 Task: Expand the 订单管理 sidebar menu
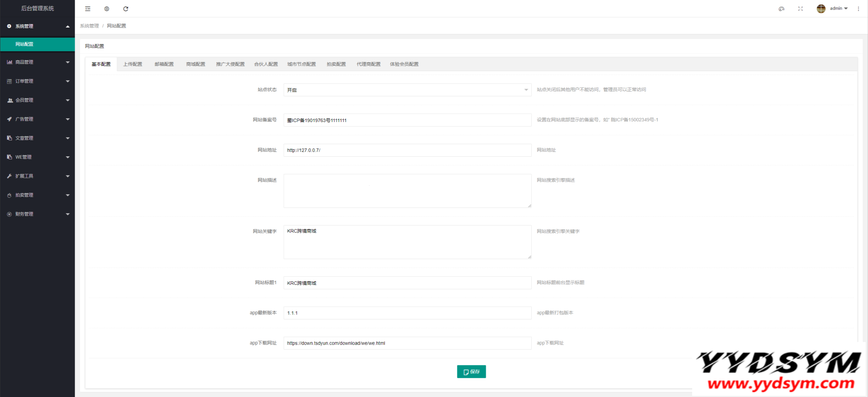coord(38,81)
